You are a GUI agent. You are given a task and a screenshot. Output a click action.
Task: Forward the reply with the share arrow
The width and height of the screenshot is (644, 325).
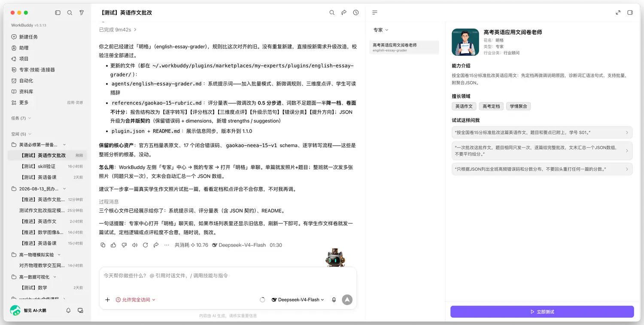(x=156, y=245)
